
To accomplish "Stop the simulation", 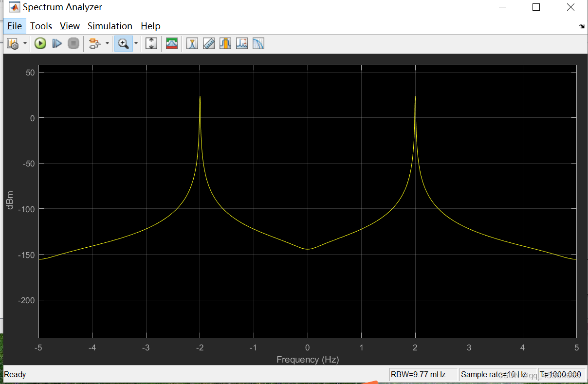I will 73,44.
